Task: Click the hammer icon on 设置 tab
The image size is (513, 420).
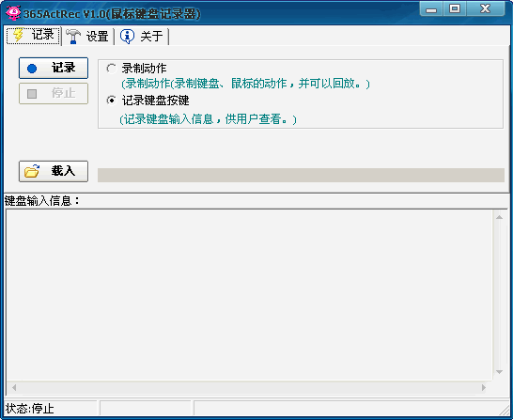Action: (73, 36)
